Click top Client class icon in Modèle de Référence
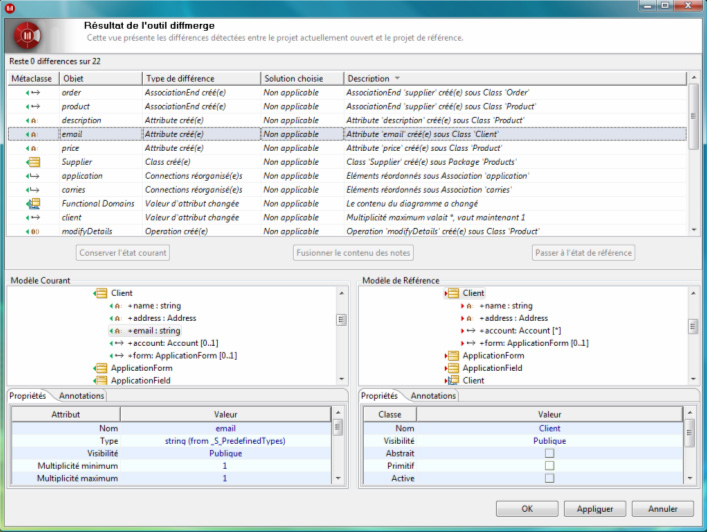The image size is (707, 532). (452, 293)
